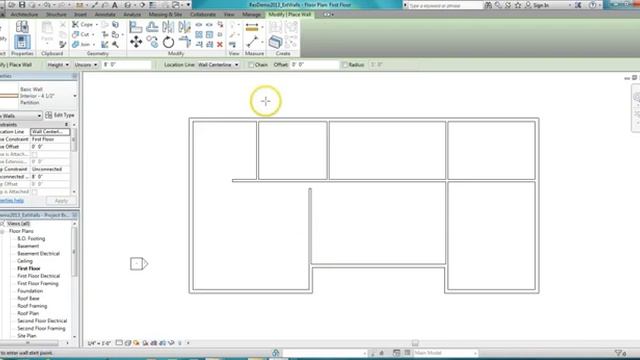The width and height of the screenshot is (640, 360).
Task: Open the Location Line Wall Centerline dropdown
Action: click(x=218, y=65)
